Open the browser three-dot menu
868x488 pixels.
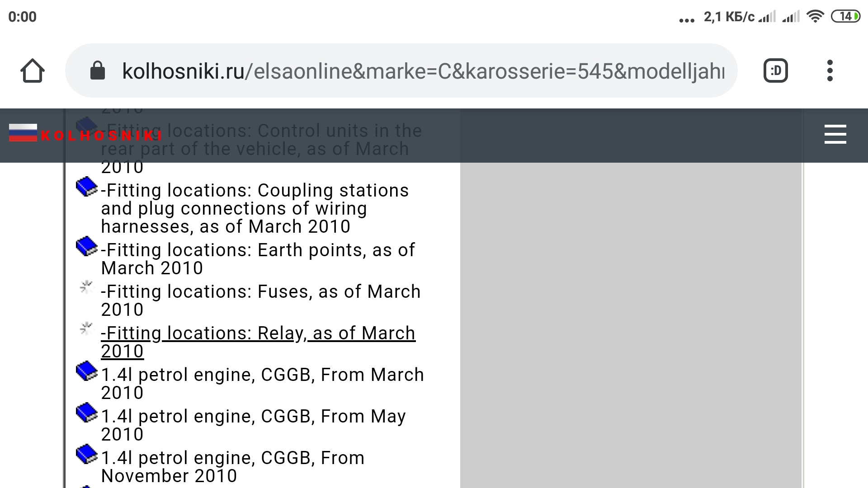[830, 71]
